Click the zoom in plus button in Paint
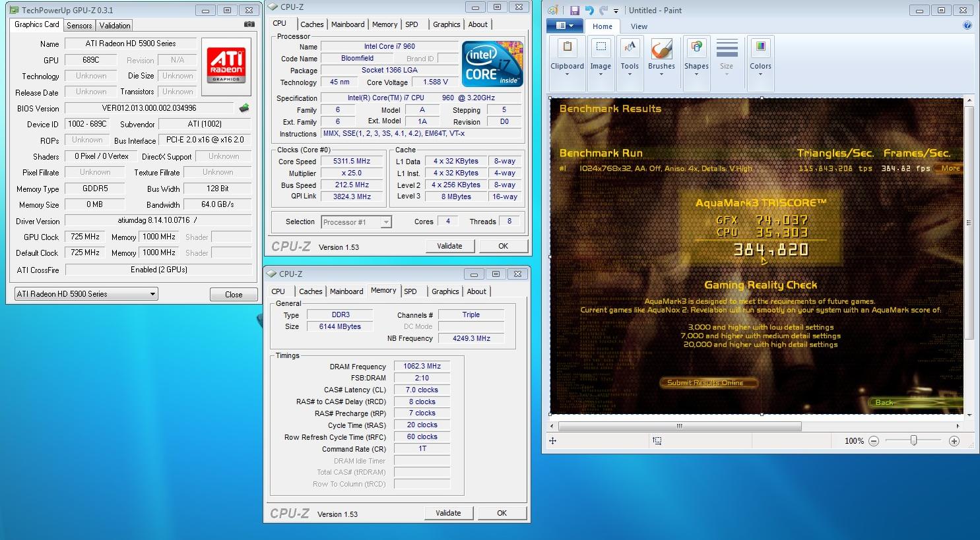 coord(954,441)
